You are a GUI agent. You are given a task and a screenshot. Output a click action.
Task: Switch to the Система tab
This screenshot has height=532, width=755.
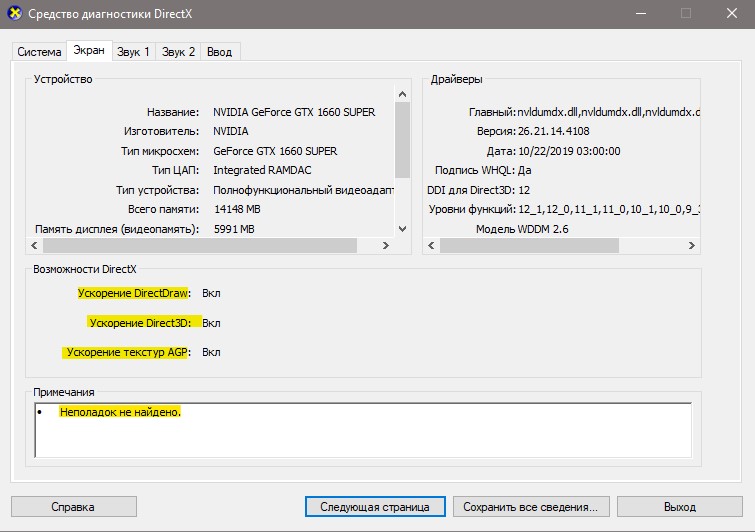coord(39,52)
